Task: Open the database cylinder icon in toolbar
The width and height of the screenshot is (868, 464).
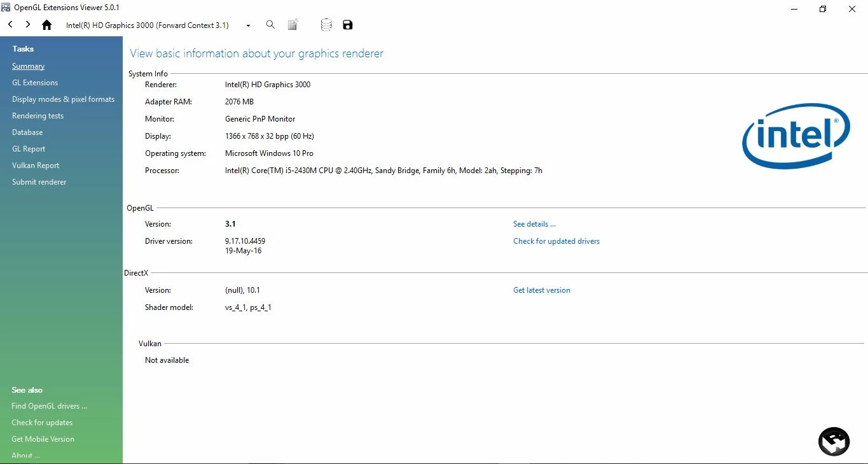Action: click(326, 25)
